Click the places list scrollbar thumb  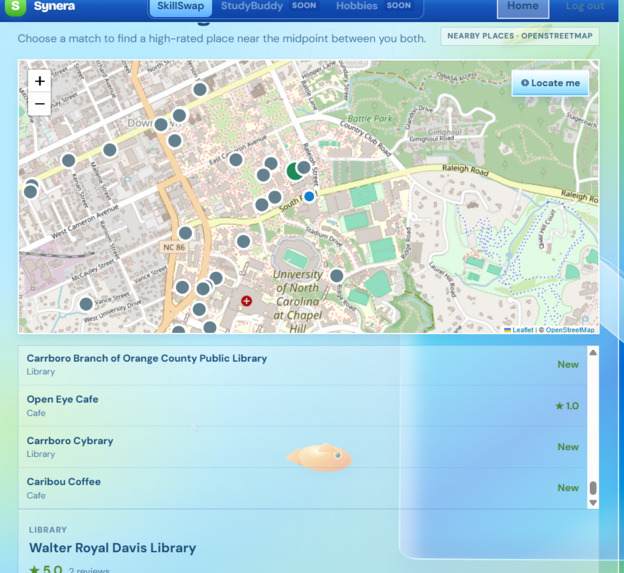coord(593,487)
